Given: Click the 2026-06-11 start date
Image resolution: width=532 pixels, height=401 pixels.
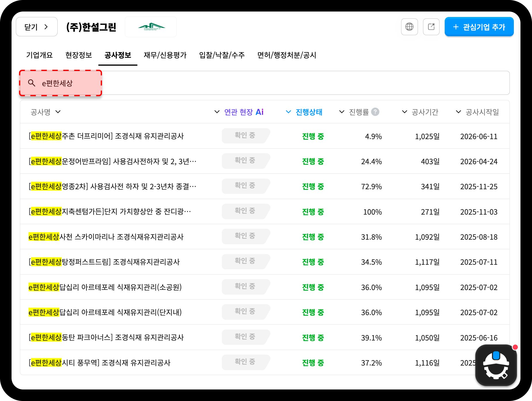Looking at the screenshot, I should click(x=479, y=137).
